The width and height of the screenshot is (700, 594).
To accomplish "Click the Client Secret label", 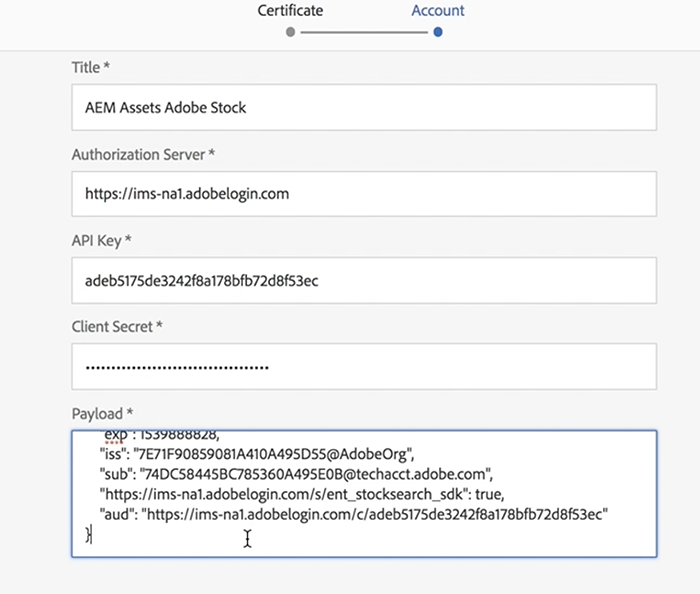I will pos(117,327).
